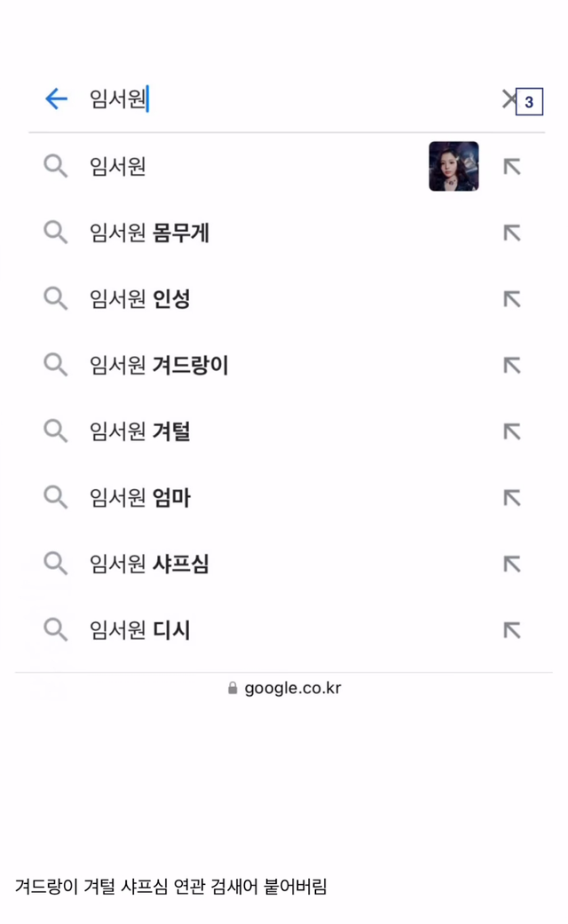568x924 pixels.
Task: Clear the search field with X
Action: [509, 99]
